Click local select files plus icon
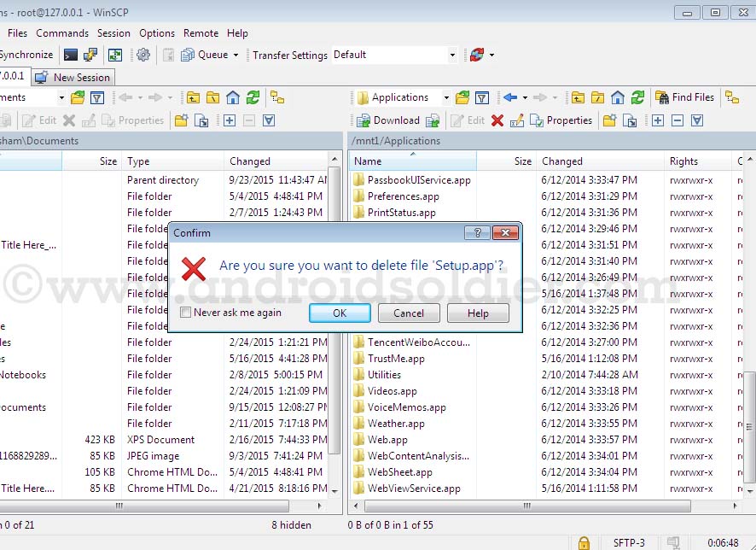Image resolution: width=756 pixels, height=550 pixels. (230, 120)
